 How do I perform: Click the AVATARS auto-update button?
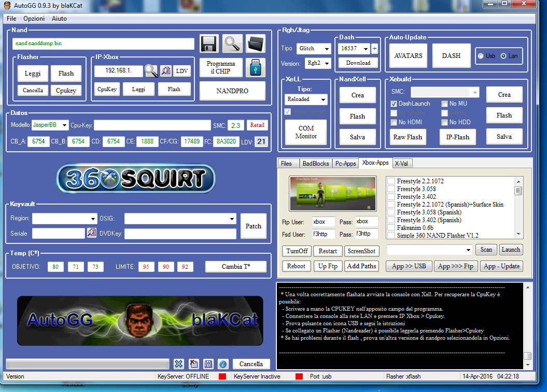point(408,56)
